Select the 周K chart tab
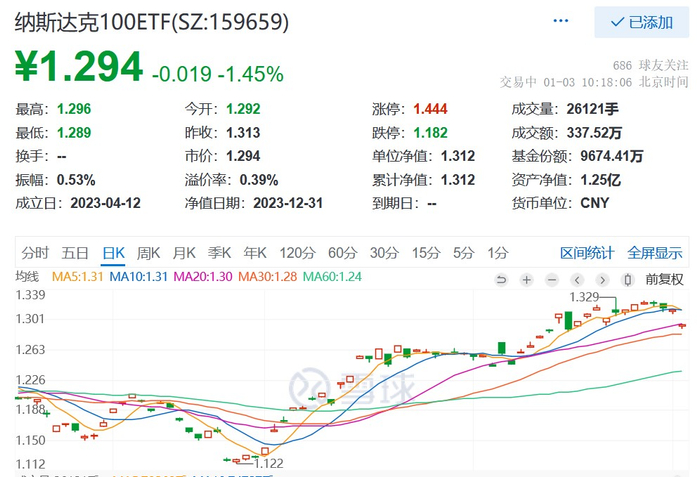700x477 pixels. coord(148,253)
